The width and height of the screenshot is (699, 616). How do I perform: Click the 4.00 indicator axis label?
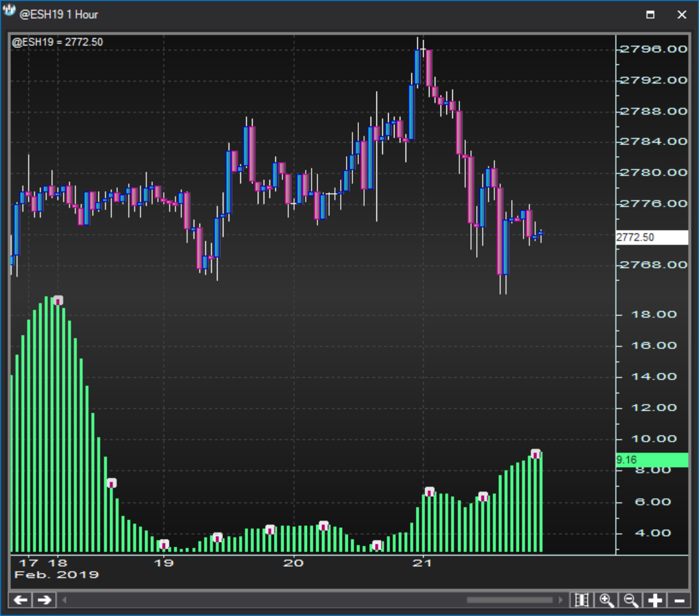tap(653, 533)
